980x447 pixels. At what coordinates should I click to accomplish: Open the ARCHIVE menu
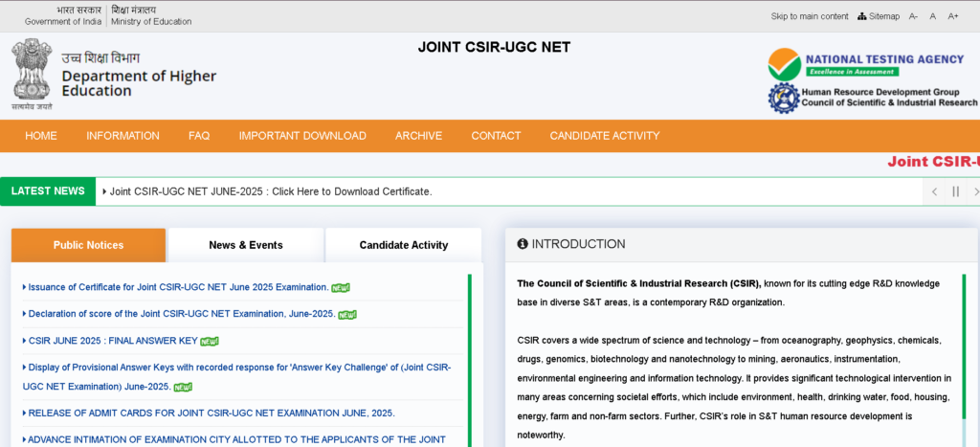[419, 136]
